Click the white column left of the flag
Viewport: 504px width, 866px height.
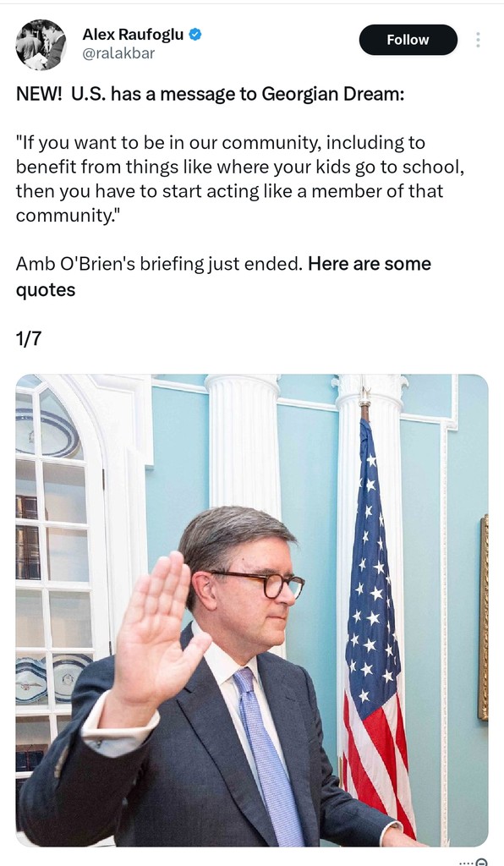pos(244,447)
